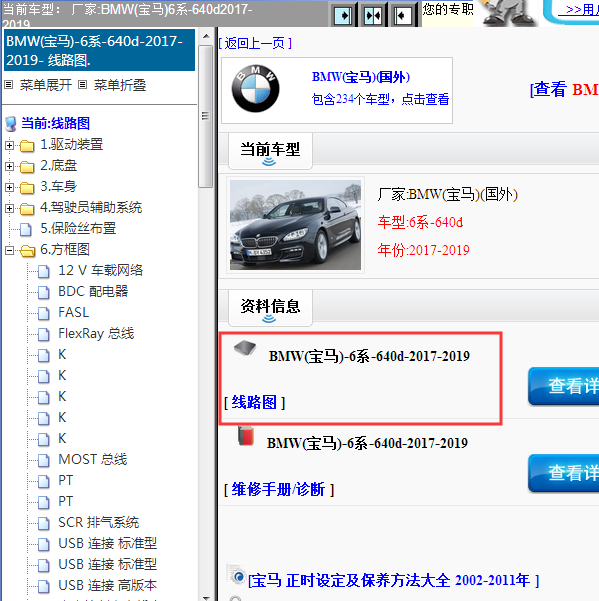Click the >>用 link at top right
Image resolution: width=599 pixels, height=601 pixels.
[x=579, y=10]
